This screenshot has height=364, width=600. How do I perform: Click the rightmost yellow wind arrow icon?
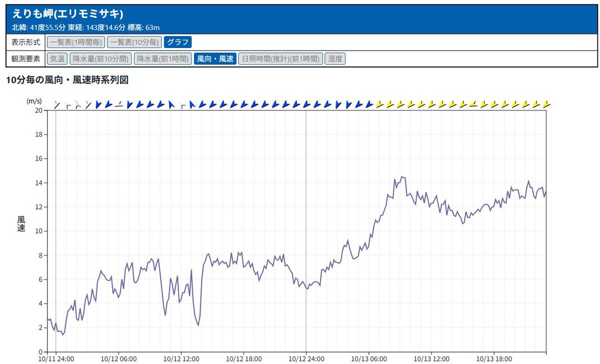click(x=546, y=104)
